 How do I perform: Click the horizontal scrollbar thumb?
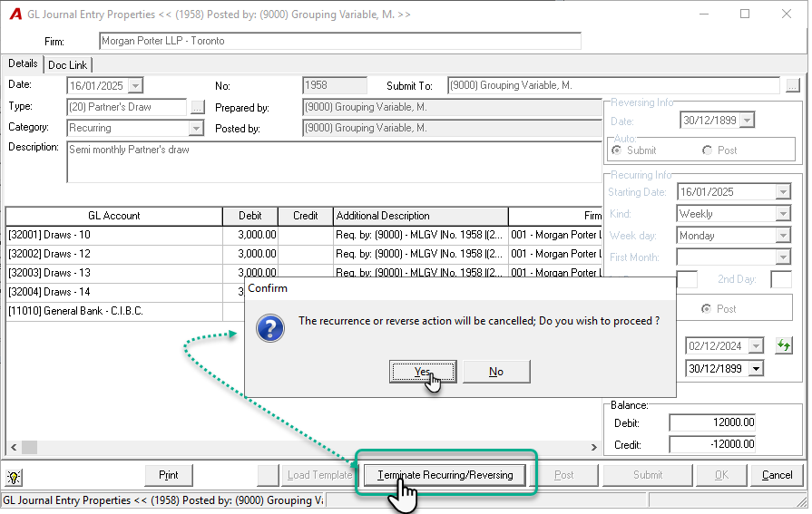[x=29, y=447]
